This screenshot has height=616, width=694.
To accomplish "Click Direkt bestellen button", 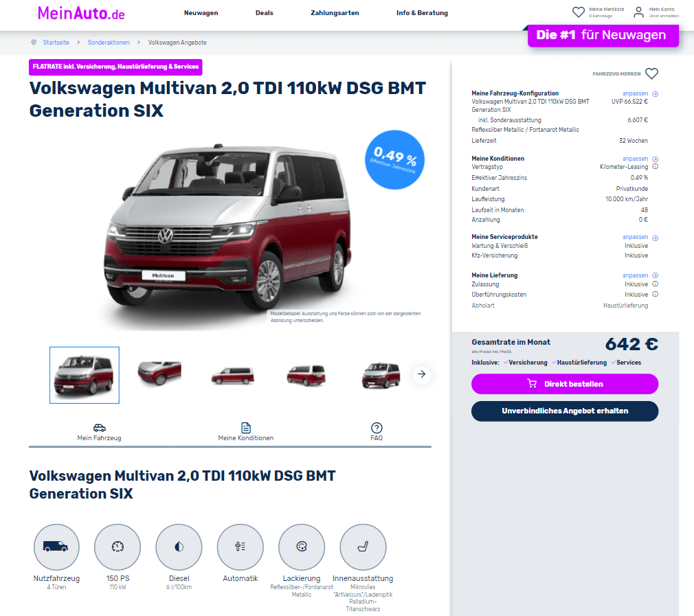I will click(x=565, y=384).
